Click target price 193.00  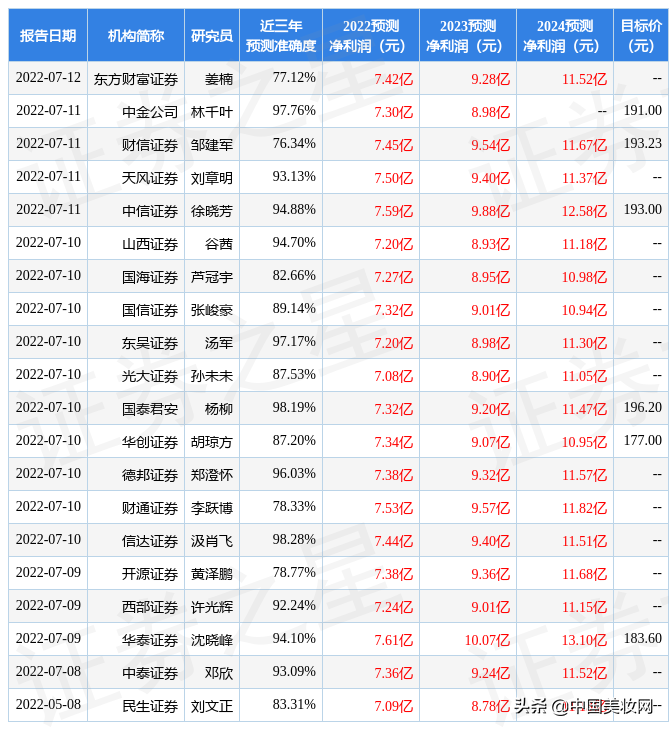[643, 210]
